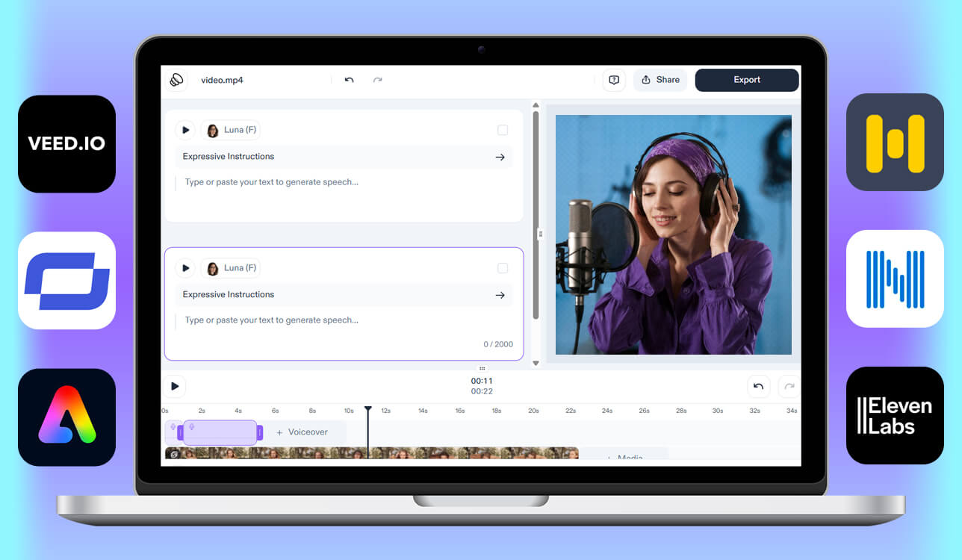The image size is (962, 560).
Task: Click the script panel scrollbar down arrow
Action: (536, 363)
